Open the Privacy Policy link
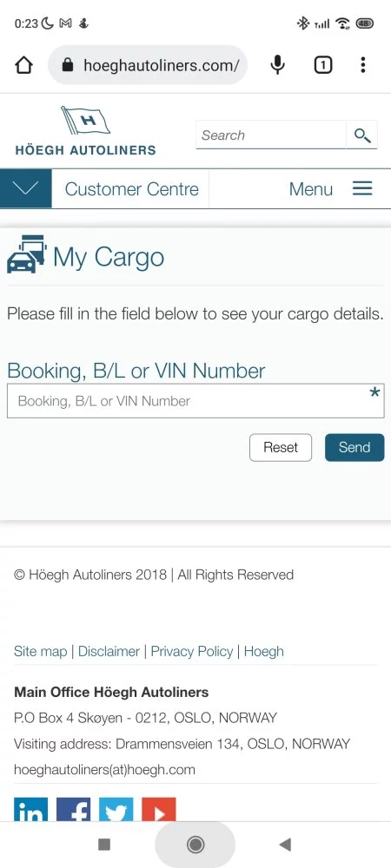 pos(192,651)
